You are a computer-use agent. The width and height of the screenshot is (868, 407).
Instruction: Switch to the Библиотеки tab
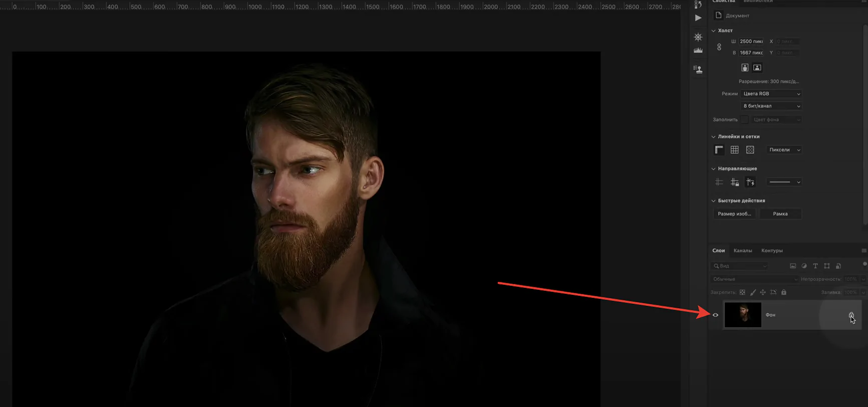coord(758,2)
